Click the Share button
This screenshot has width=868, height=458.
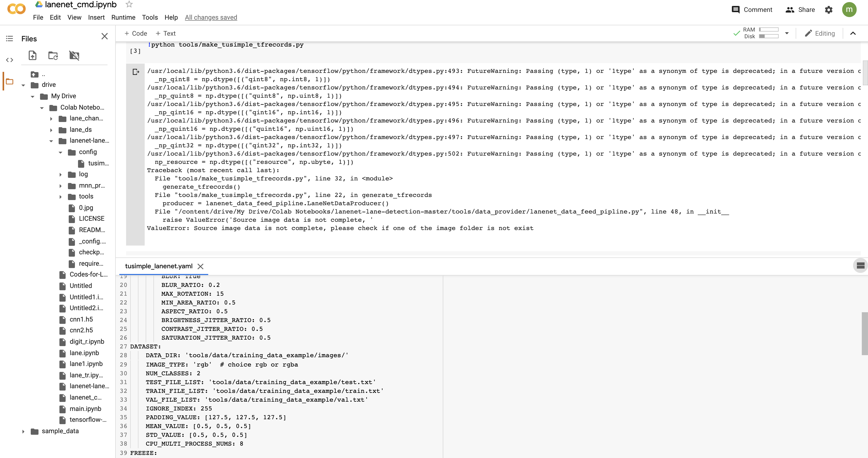pyautogui.click(x=800, y=10)
